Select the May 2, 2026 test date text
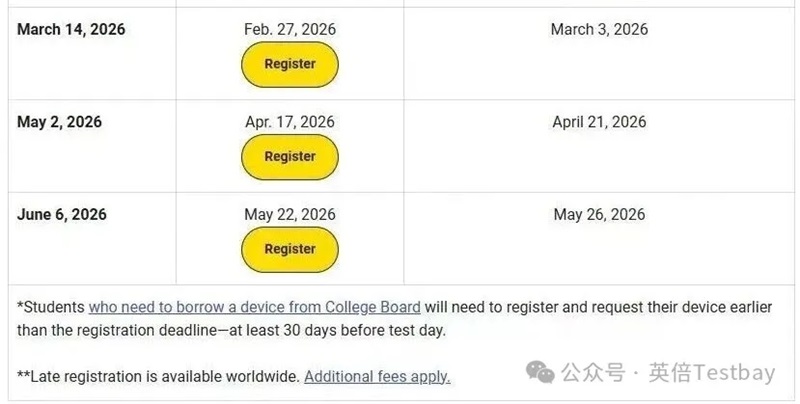Viewport: 800px width, 404px height. (59, 122)
